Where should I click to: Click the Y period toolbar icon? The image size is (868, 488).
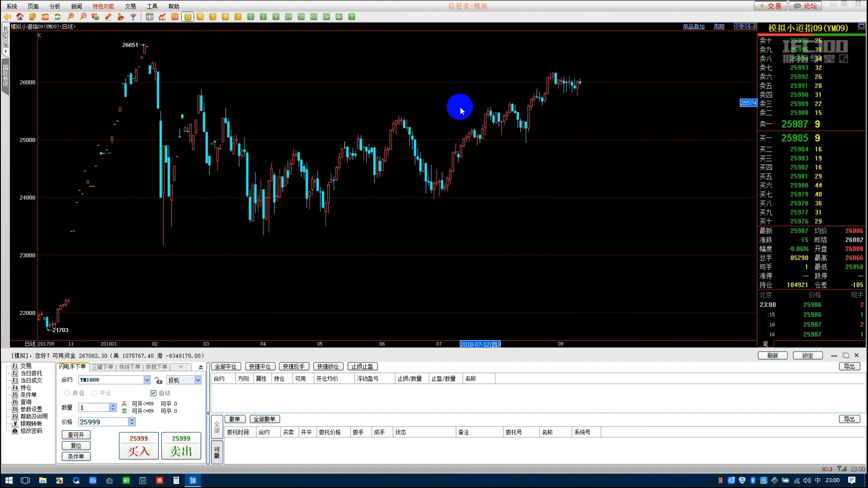point(352,17)
